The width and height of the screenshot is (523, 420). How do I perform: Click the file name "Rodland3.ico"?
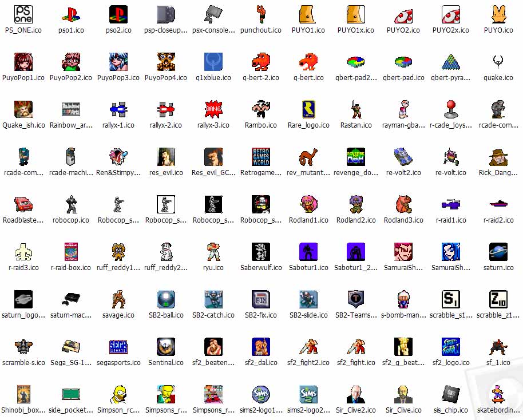coord(403,220)
